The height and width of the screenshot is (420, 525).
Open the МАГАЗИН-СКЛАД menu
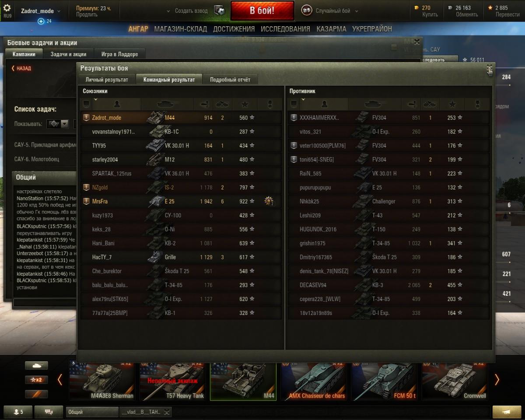(x=181, y=29)
